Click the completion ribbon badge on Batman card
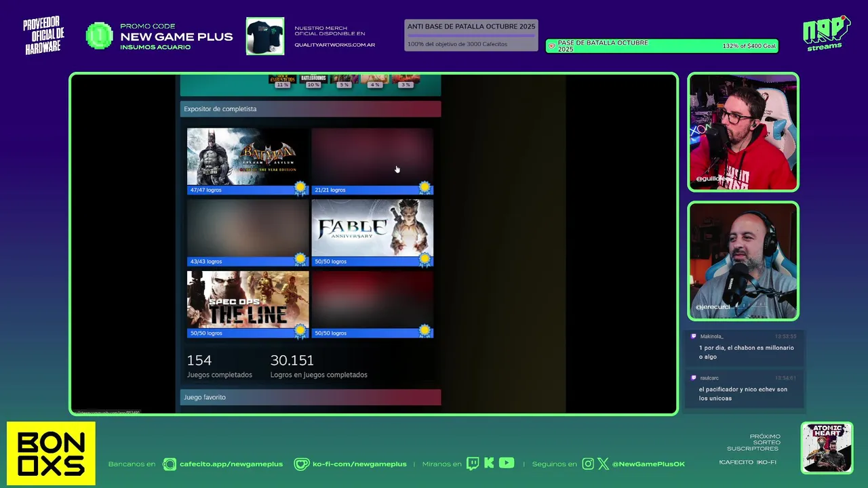 (x=300, y=188)
